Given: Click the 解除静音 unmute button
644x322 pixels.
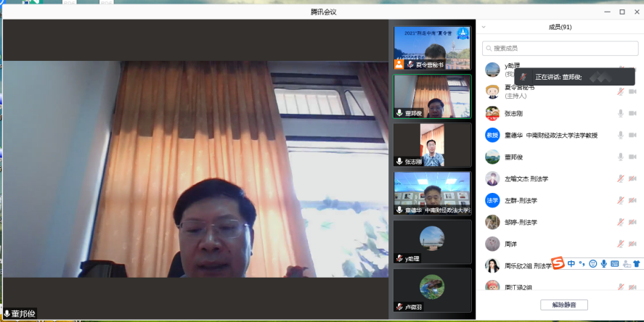Looking at the screenshot, I should click(563, 305).
